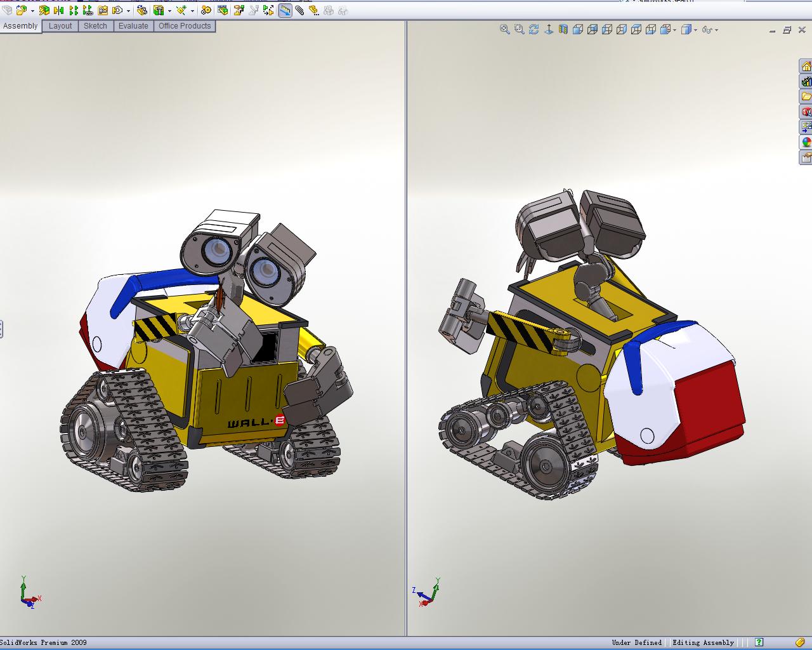This screenshot has width=812, height=650.
Task: Click the right pane axis triad
Action: [426, 592]
